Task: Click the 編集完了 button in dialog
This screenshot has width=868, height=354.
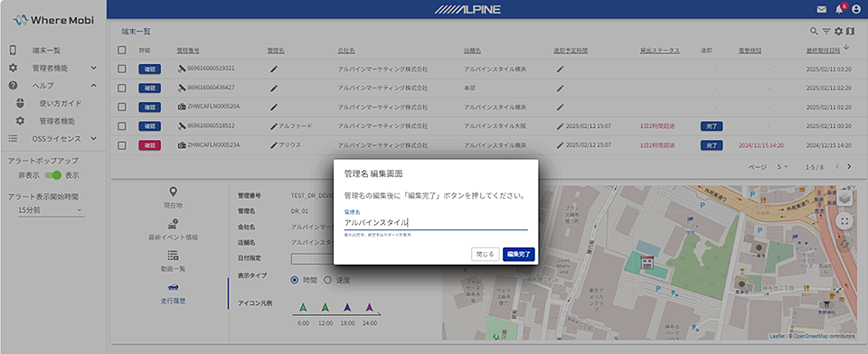Action: click(519, 255)
